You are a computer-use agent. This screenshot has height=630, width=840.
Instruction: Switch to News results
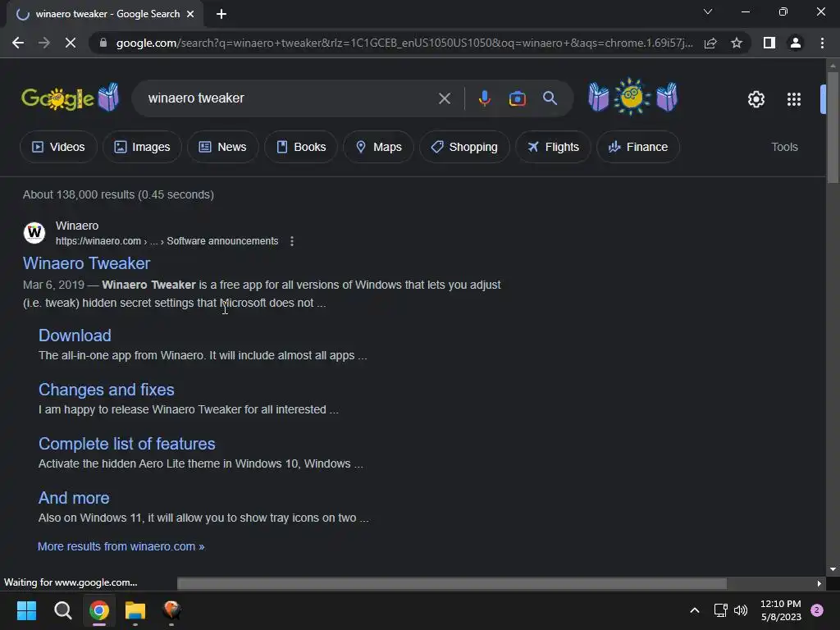tap(223, 147)
